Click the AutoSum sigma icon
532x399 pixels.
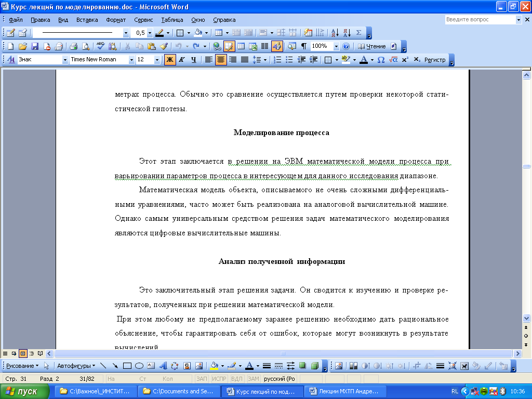358,33
